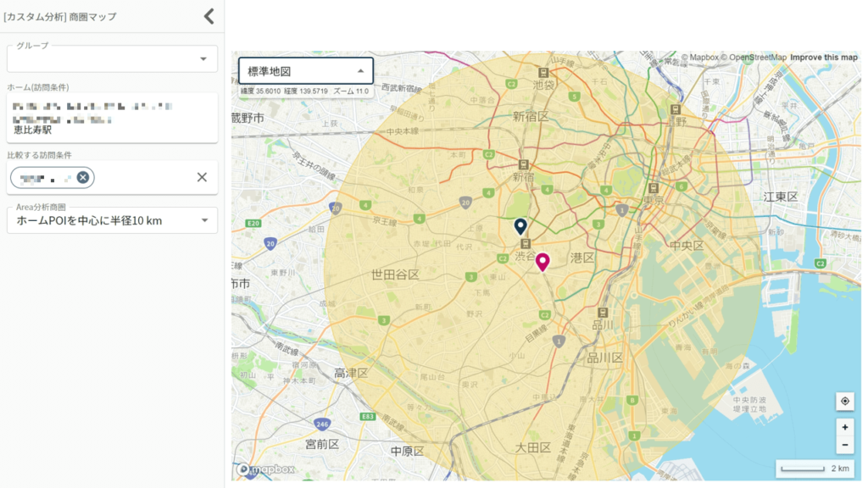
Task: Click the Improve this map link
Action: (823, 55)
